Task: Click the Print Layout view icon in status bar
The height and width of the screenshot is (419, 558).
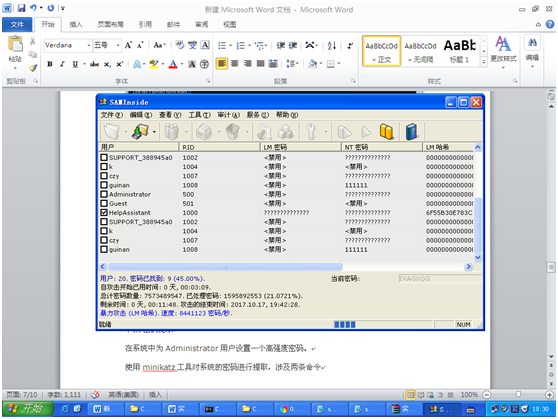Action: pos(411,394)
